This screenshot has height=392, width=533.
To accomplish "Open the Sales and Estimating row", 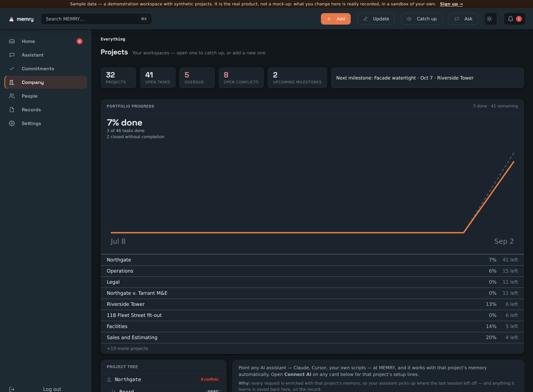I will (x=312, y=337).
